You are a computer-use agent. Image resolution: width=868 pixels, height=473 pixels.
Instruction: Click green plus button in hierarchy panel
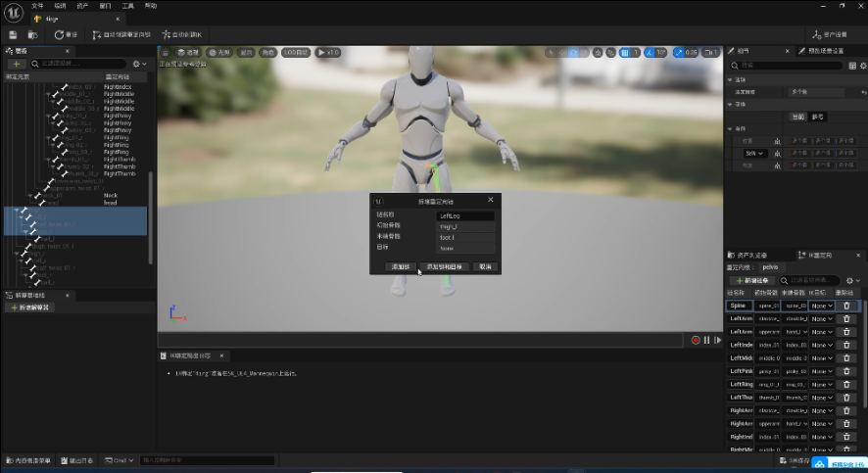pyautogui.click(x=16, y=65)
